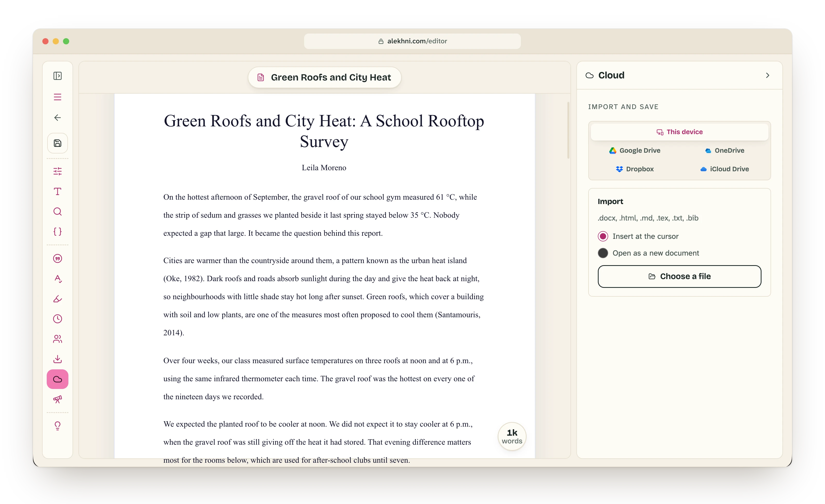Open the search magnifier icon
The width and height of the screenshot is (825, 504).
pos(58,212)
